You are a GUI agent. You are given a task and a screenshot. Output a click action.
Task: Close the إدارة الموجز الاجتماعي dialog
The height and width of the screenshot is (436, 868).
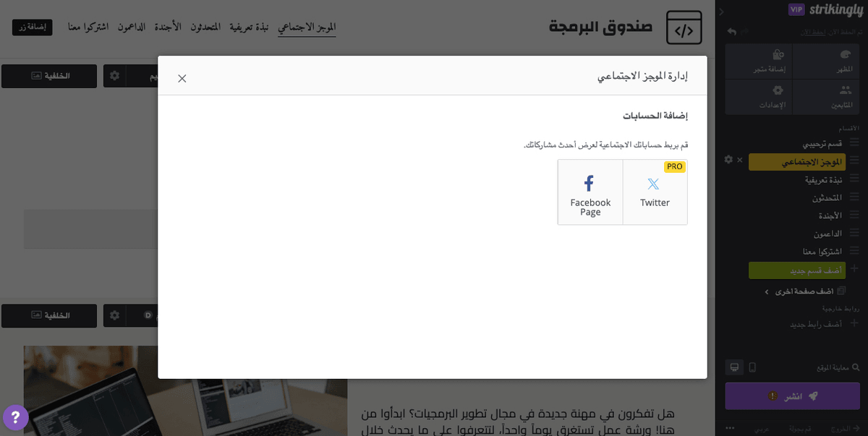[x=182, y=78]
